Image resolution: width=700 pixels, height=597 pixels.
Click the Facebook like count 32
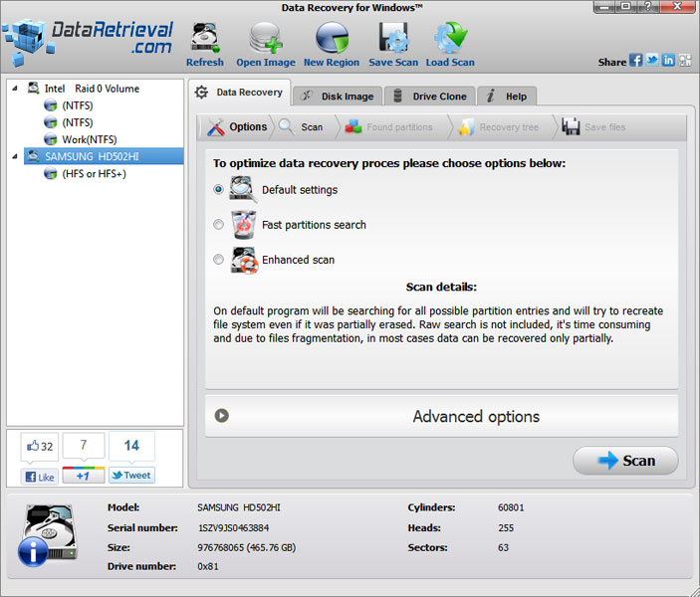[x=40, y=446]
